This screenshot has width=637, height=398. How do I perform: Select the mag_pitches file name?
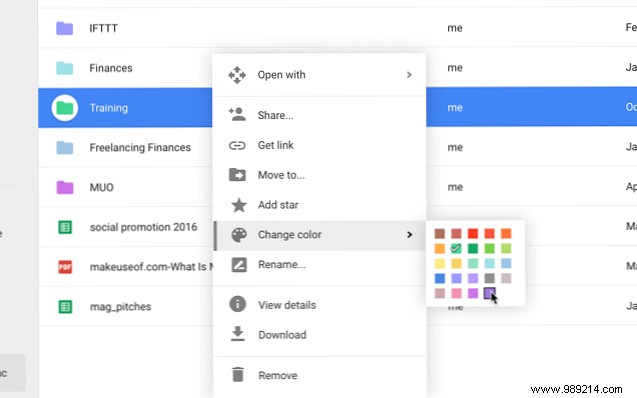(120, 307)
